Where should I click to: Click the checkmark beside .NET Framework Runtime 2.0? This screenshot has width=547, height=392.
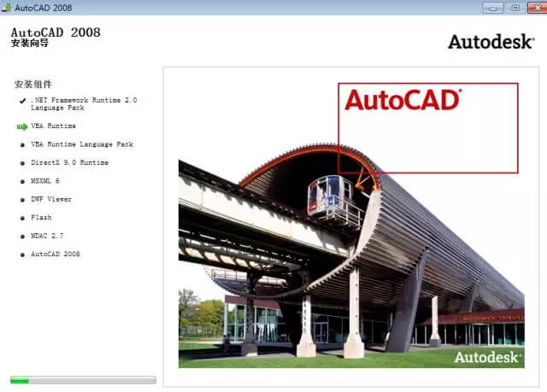click(x=23, y=101)
